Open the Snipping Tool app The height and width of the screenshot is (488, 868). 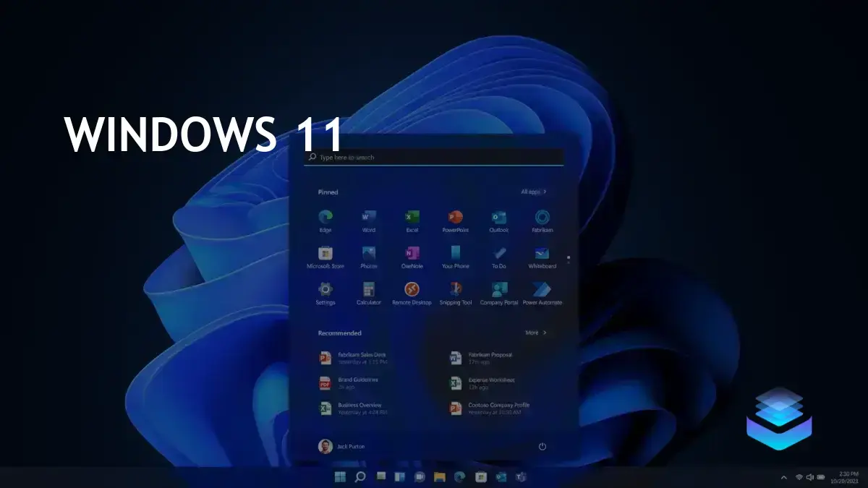pyautogui.click(x=456, y=291)
